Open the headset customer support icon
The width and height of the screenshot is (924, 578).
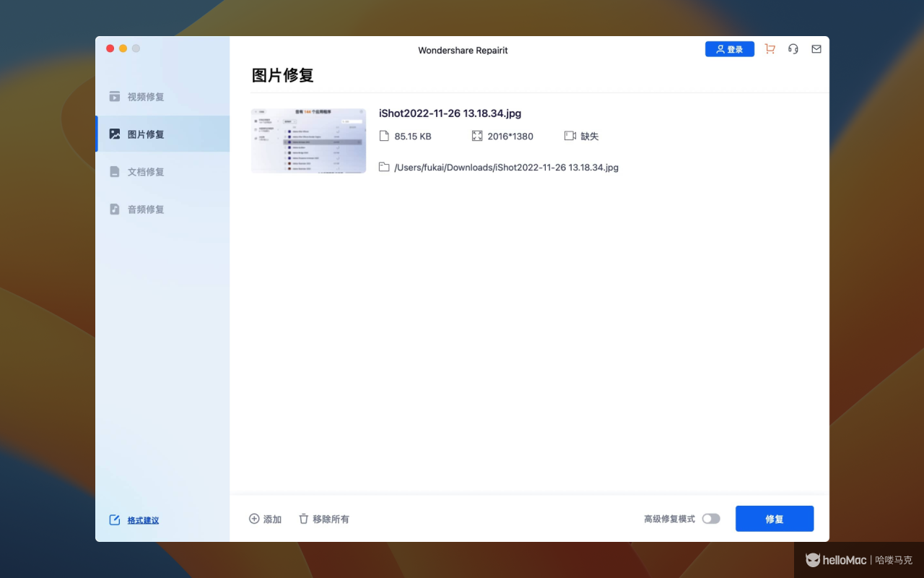pyautogui.click(x=793, y=49)
